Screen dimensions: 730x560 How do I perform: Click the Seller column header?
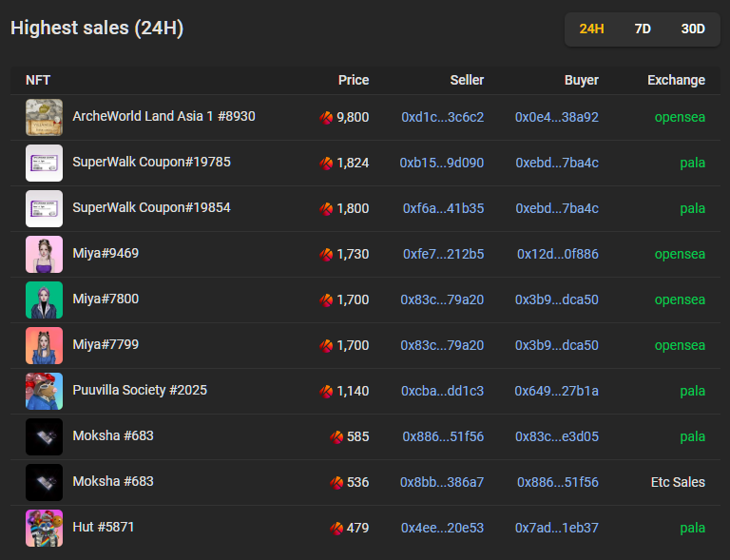[467, 80]
